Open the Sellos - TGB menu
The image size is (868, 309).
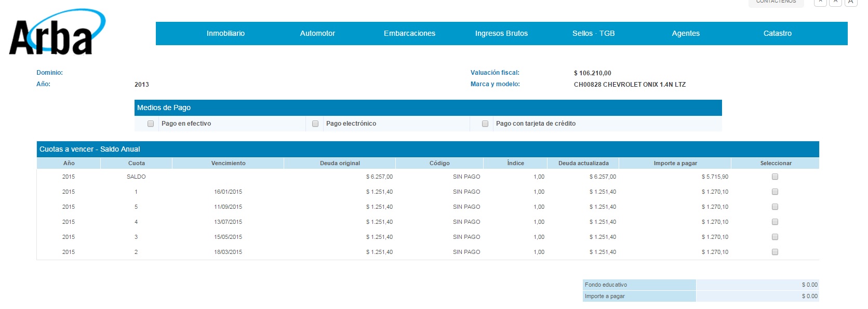tap(593, 33)
